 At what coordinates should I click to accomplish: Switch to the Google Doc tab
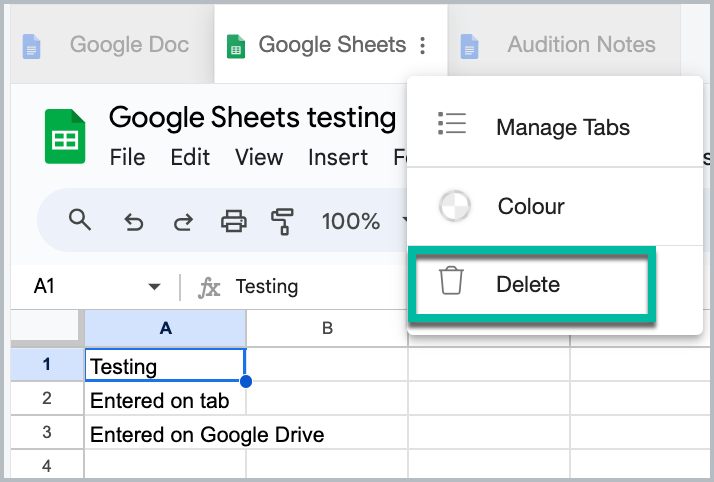pos(112,45)
